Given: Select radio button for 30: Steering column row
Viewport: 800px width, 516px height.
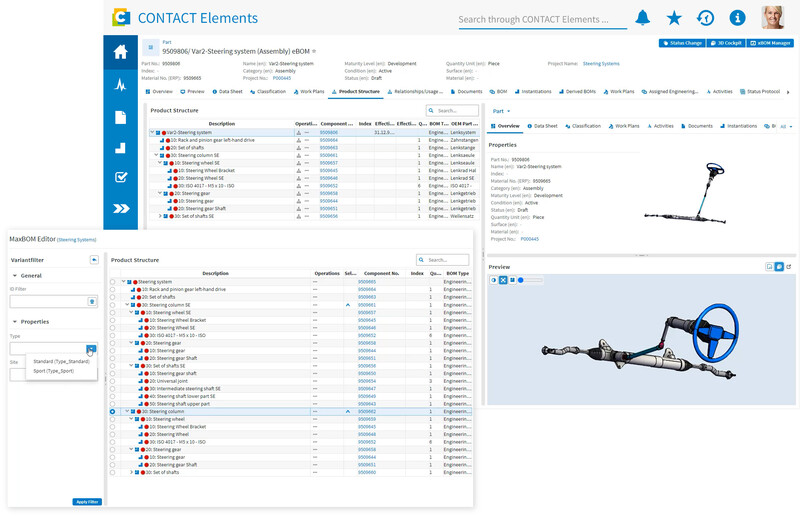Looking at the screenshot, I should click(112, 411).
